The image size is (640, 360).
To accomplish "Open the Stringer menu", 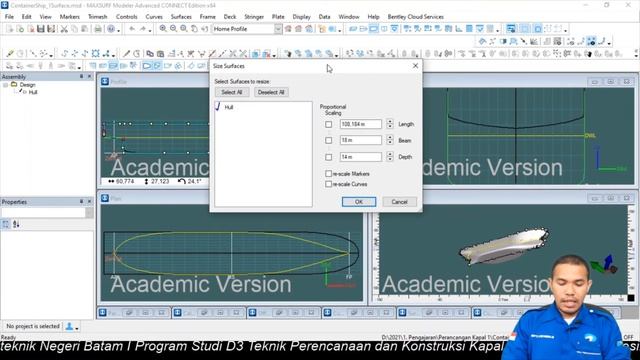I will [x=254, y=17].
